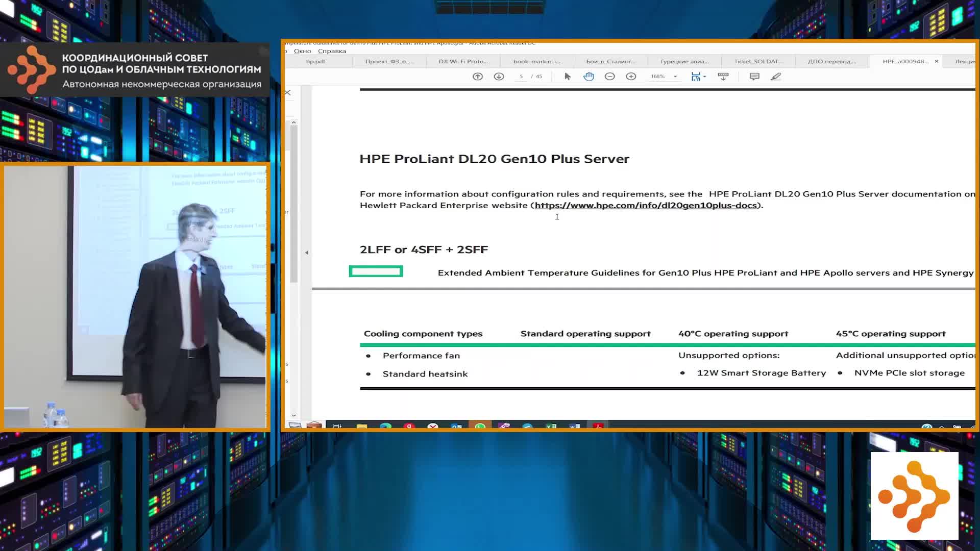
Task: Click the page number field showing 5
Action: pos(521,77)
